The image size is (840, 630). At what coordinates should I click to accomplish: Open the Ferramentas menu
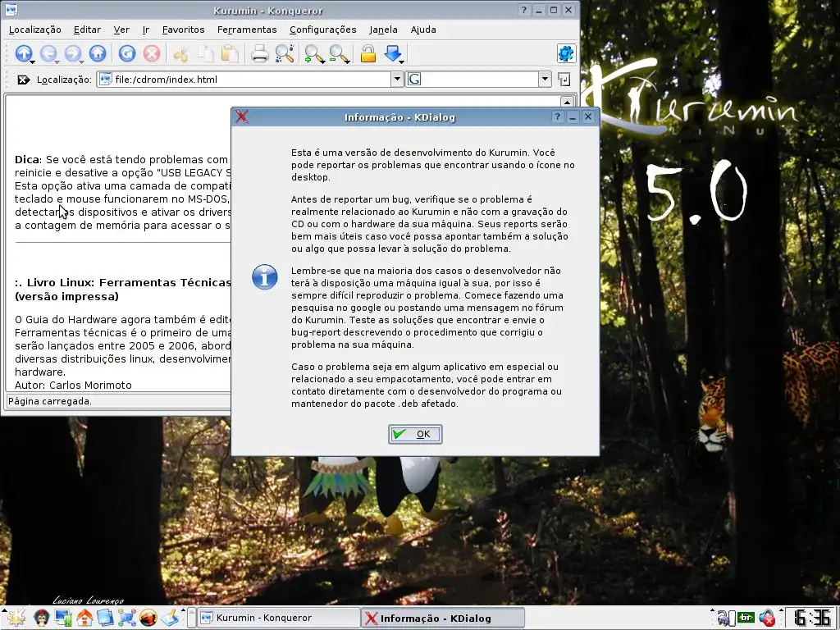click(247, 30)
